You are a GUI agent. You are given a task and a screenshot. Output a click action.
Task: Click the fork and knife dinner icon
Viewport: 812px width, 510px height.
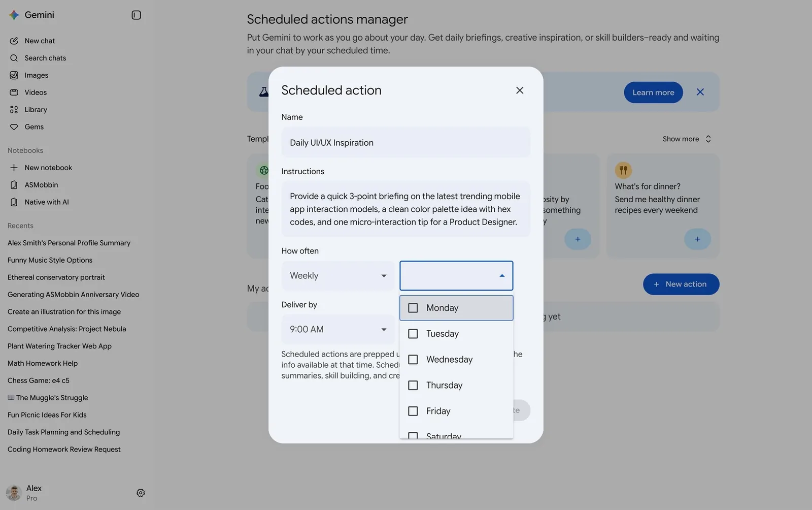(623, 170)
